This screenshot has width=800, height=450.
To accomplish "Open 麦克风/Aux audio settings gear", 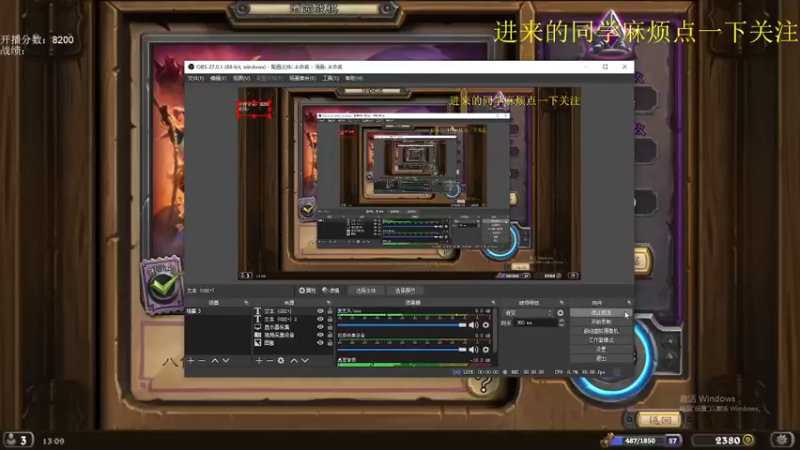I will click(486, 325).
